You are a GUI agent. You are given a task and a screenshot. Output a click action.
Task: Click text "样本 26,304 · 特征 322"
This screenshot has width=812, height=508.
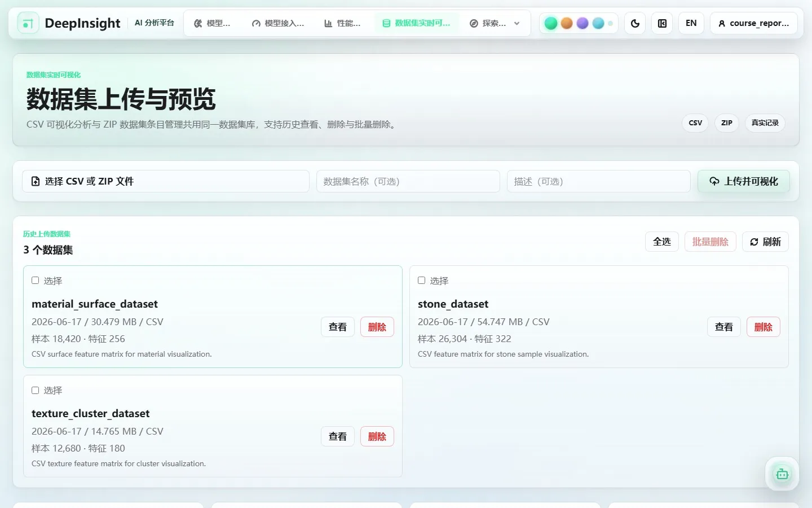tap(465, 339)
